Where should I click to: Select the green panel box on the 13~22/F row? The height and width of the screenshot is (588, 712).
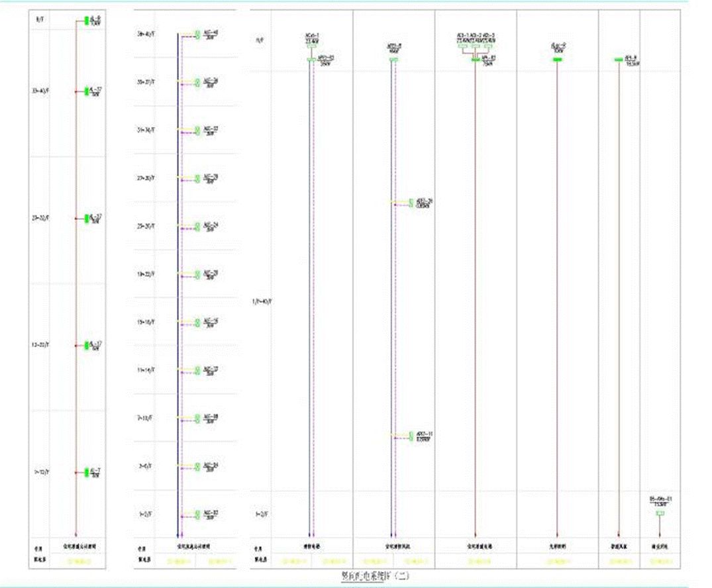(87, 346)
